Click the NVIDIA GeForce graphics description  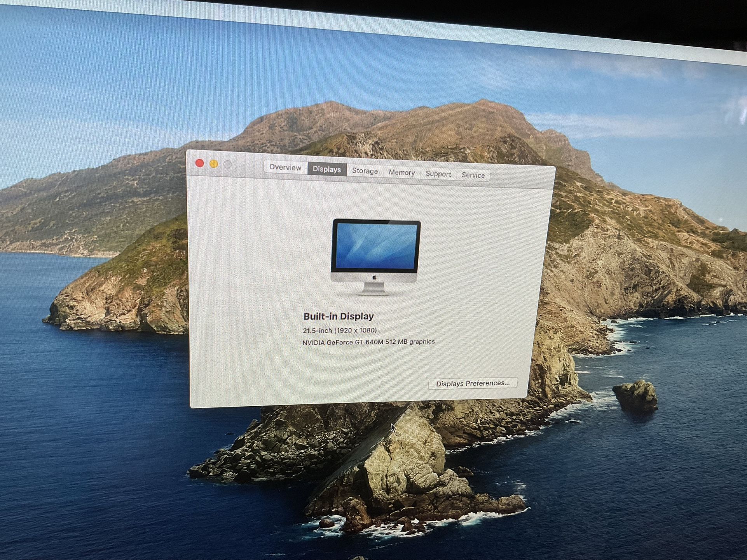pos(368,341)
